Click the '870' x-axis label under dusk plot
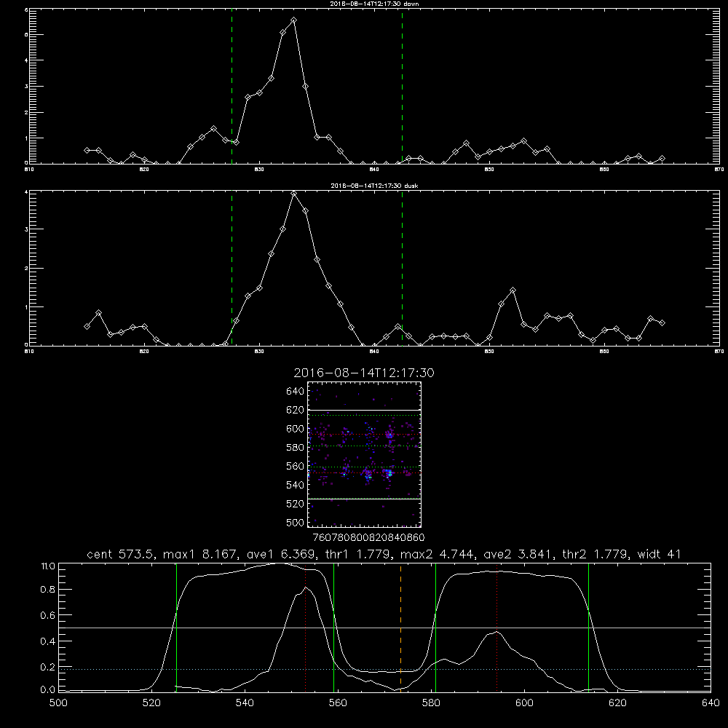728x728 pixels. 719,352
